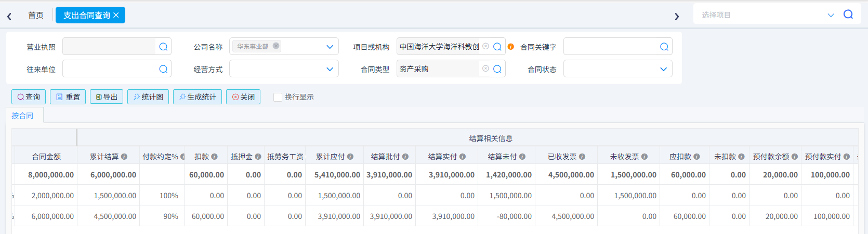The height and width of the screenshot is (234, 868).
Task: Click the left tab-scroll arrow
Action: 9,17
